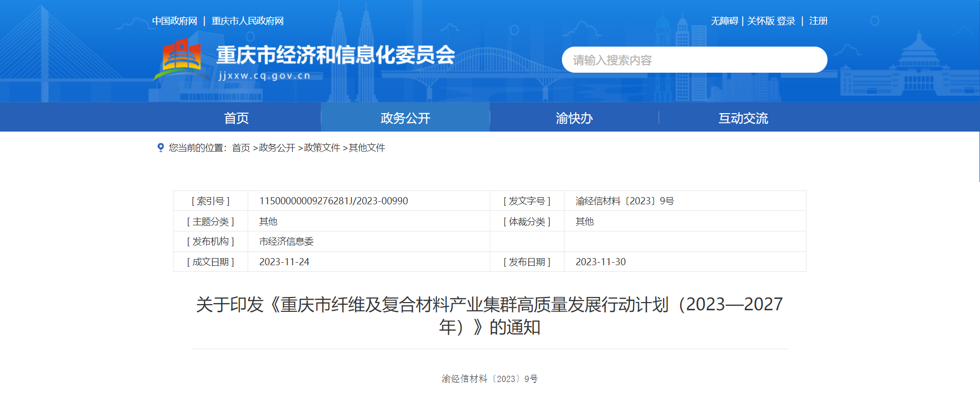
Task: Select the 政务公开 navigation tab
Action: (x=405, y=118)
